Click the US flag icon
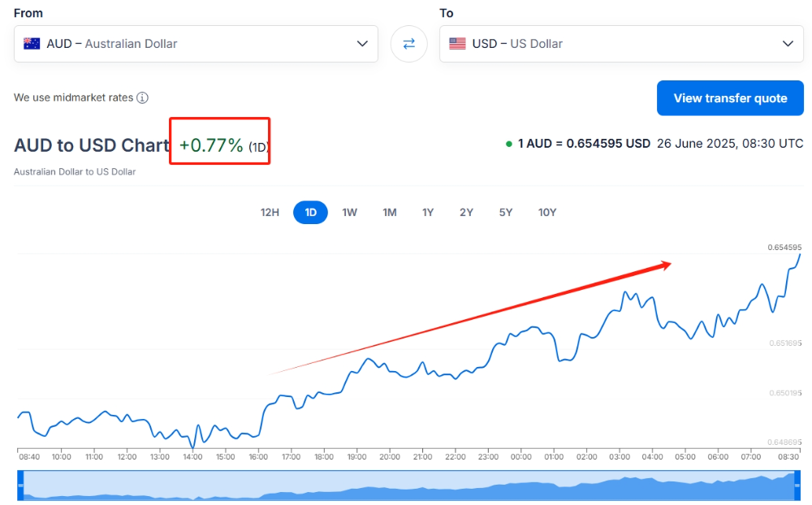 [457, 44]
